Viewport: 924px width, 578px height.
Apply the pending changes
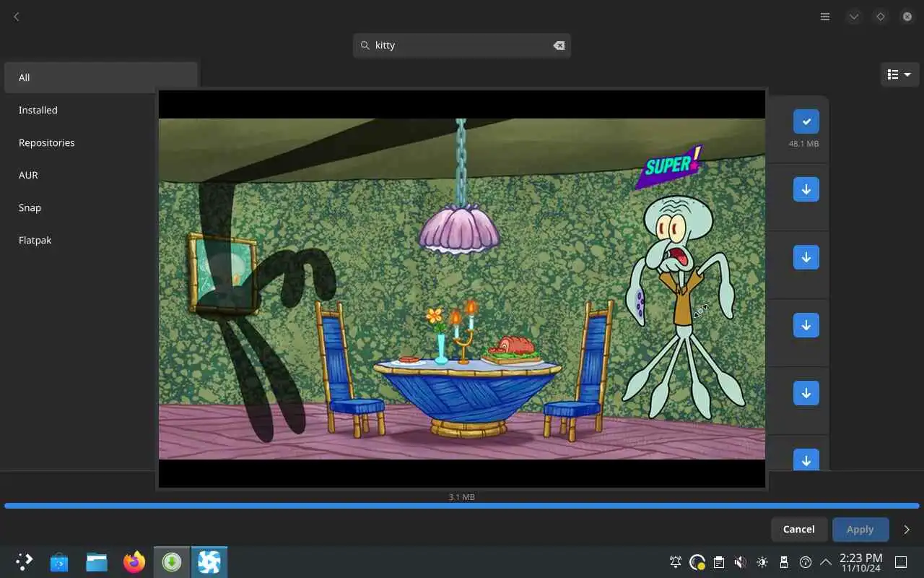click(x=860, y=530)
